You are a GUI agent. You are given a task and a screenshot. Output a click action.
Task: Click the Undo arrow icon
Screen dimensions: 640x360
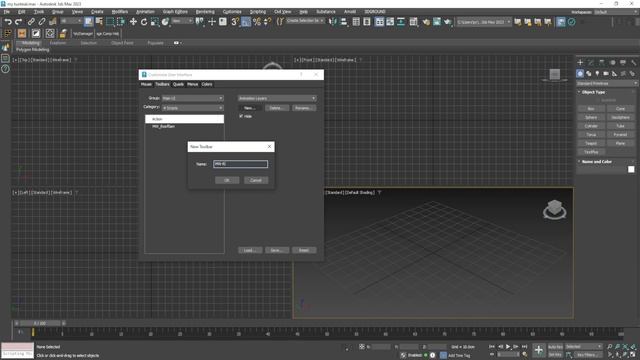coord(8,22)
